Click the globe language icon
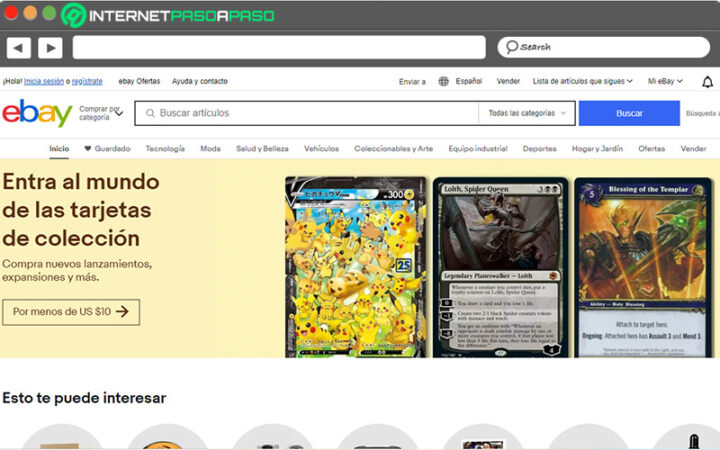The height and width of the screenshot is (450, 720). pos(443,82)
